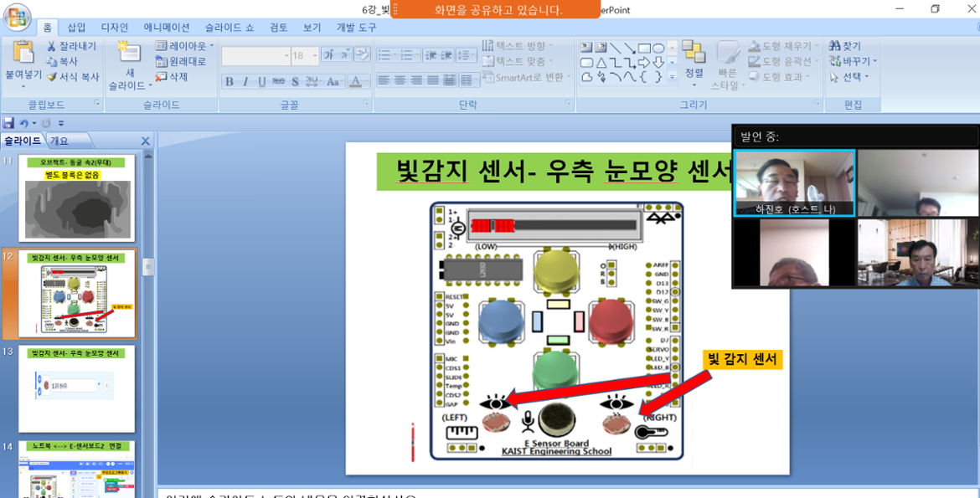The width and height of the screenshot is (980, 498).
Task: Toggle Underline formatting
Action: 262,82
